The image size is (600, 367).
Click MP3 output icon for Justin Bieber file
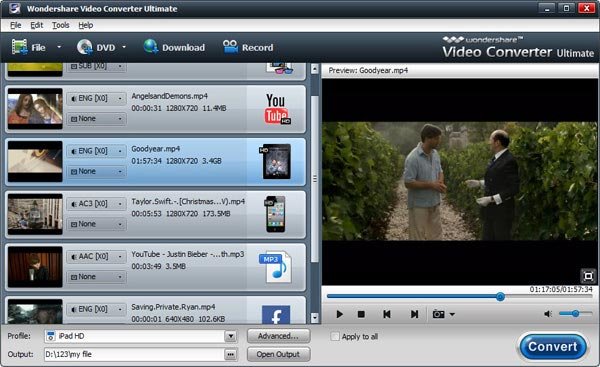click(x=276, y=267)
